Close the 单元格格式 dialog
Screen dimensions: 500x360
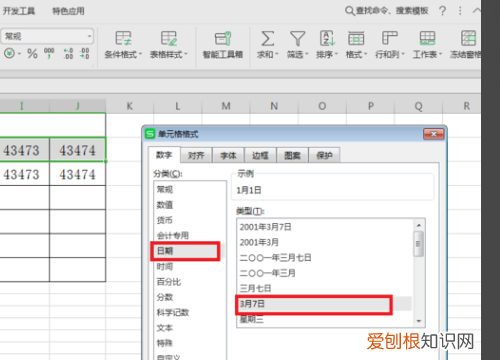pyautogui.click(x=433, y=134)
